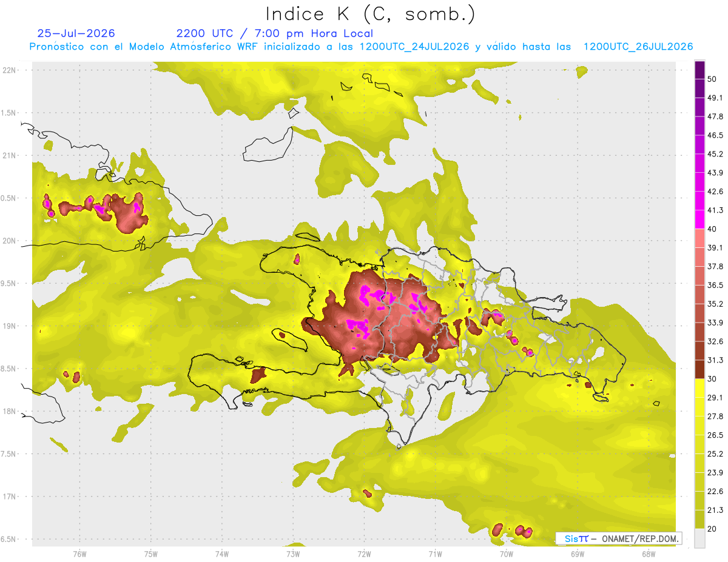Screen dimensions: 728x562
Task: Click the colorbar label "31.3"
Action: (x=715, y=360)
